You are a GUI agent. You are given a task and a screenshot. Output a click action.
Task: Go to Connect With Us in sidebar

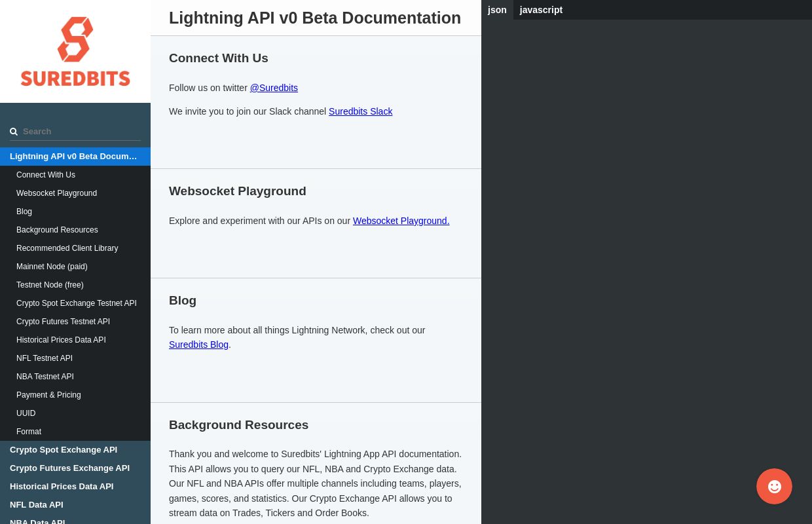coord(75,175)
